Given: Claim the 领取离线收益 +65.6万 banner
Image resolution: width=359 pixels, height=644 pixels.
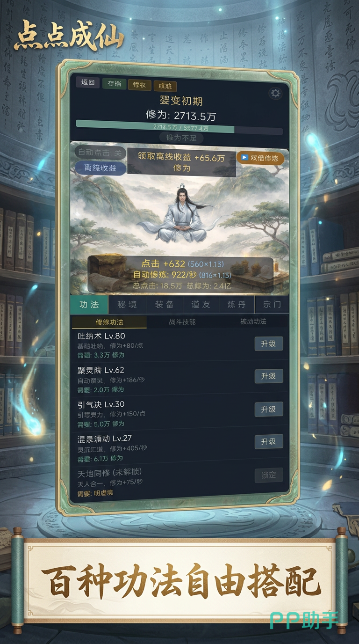Looking at the screenshot, I should [181, 162].
